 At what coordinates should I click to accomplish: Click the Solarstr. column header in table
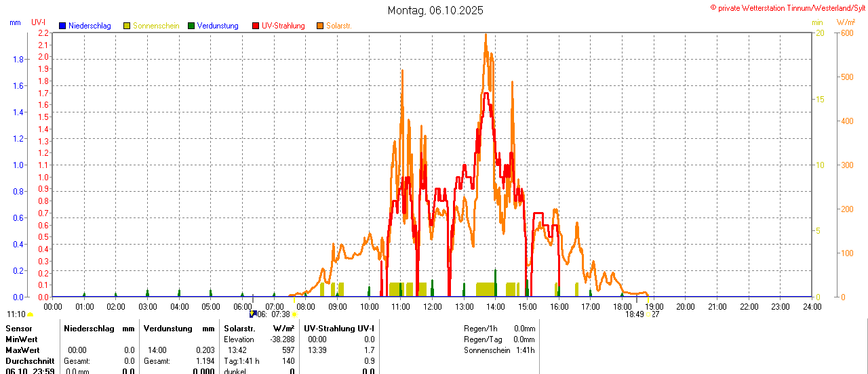click(239, 329)
